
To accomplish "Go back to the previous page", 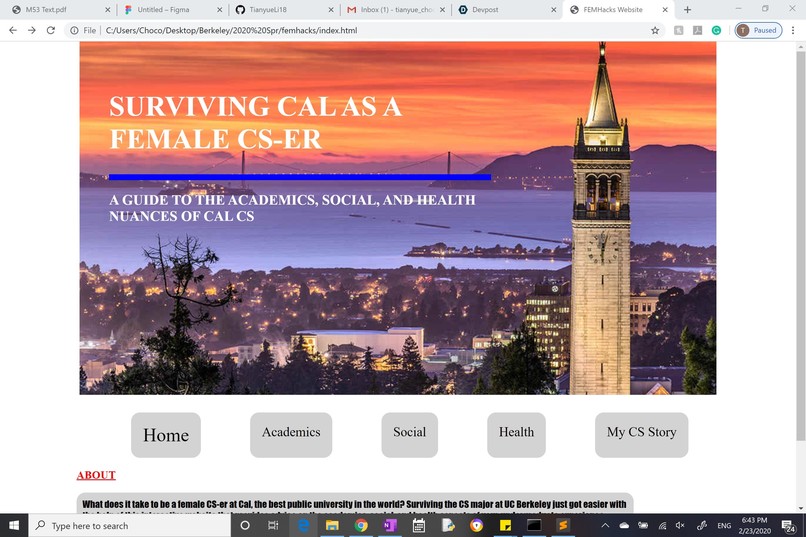I will pos(13,30).
